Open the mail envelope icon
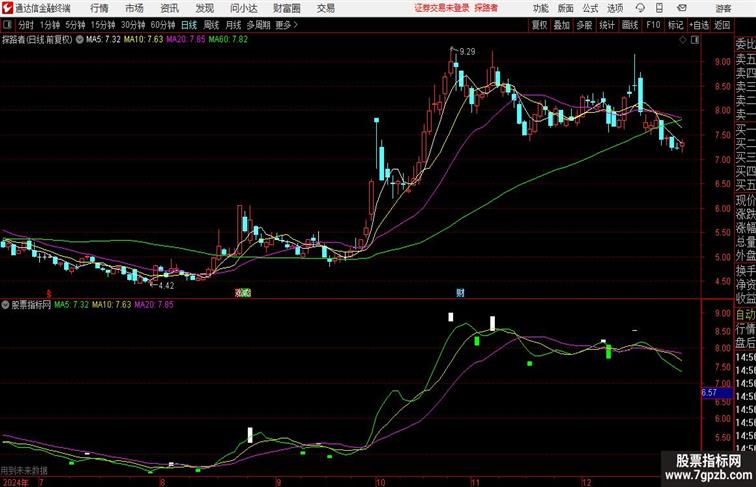The width and height of the screenshot is (756, 487). point(682,8)
